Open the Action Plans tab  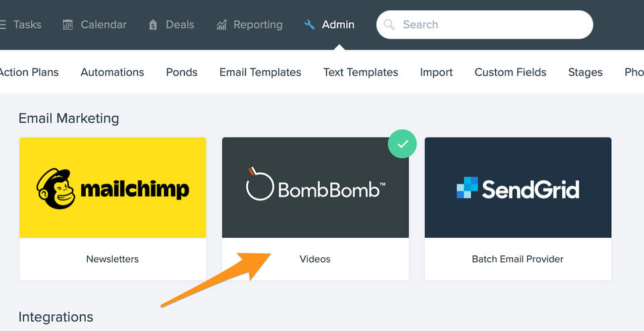point(29,72)
